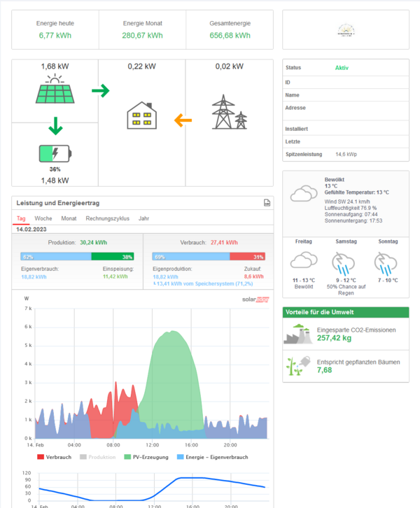Viewport: 420px width, 508px height.
Task: Click Samstag rain forecast icon
Action: point(343,263)
